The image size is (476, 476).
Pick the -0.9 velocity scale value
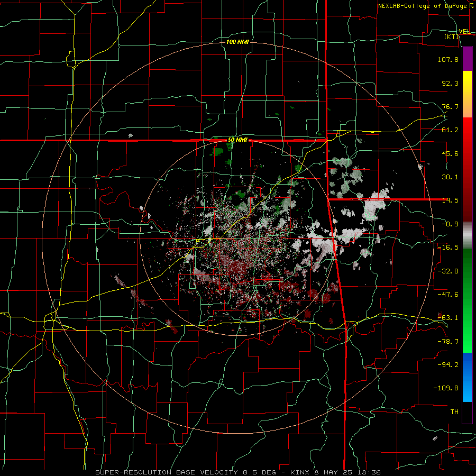[x=450, y=224]
